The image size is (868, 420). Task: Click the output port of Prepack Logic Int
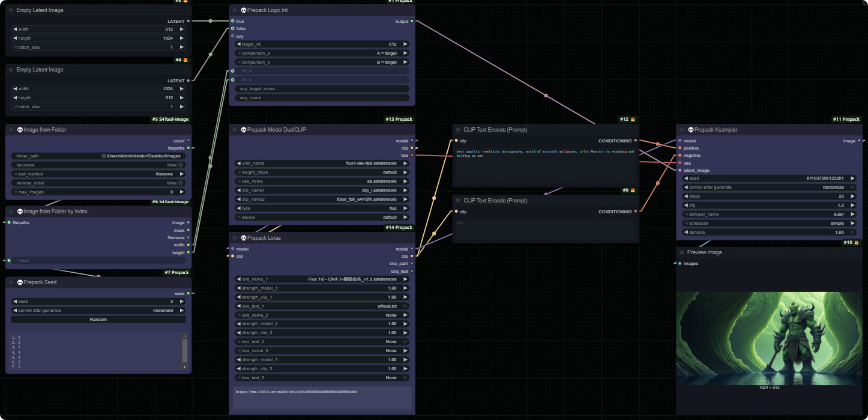click(412, 22)
